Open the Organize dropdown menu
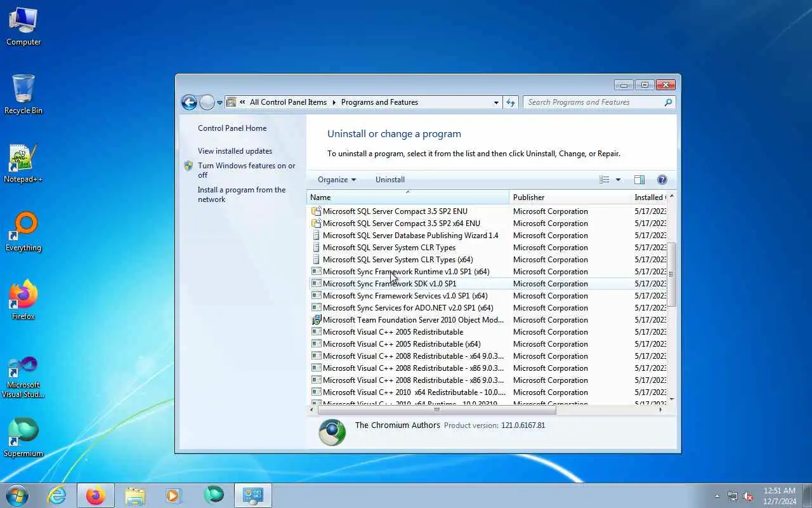Screen dimensions: 812x508 click(x=337, y=180)
